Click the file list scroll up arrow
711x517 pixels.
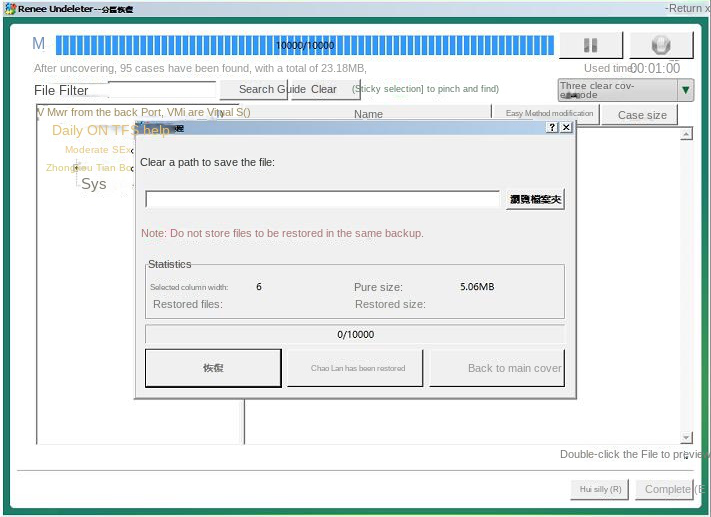pyautogui.click(x=686, y=134)
